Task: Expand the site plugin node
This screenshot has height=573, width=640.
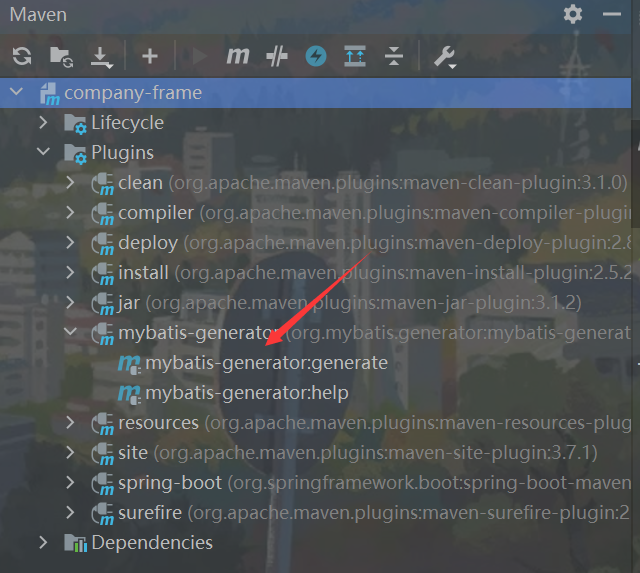Action: (x=70, y=453)
